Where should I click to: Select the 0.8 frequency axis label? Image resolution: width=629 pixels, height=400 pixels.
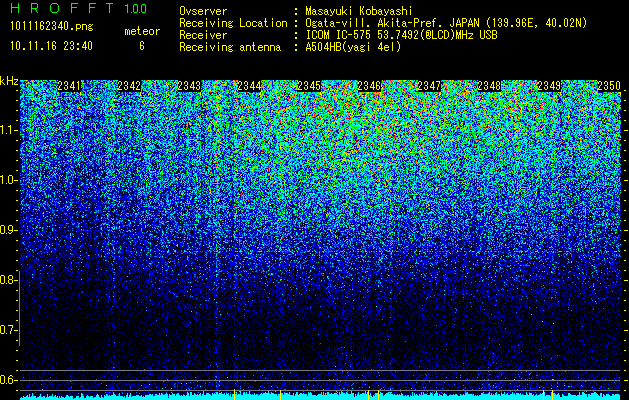[x=7, y=280]
